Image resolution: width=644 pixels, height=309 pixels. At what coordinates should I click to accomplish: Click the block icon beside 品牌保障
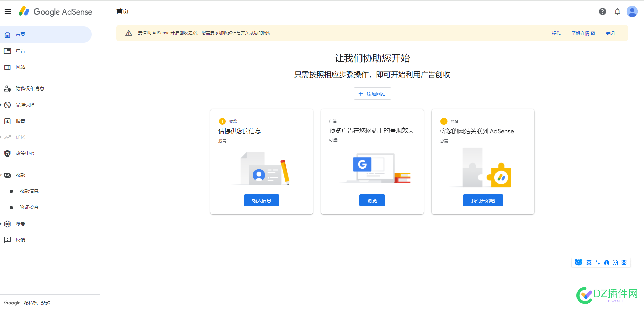[x=7, y=105]
